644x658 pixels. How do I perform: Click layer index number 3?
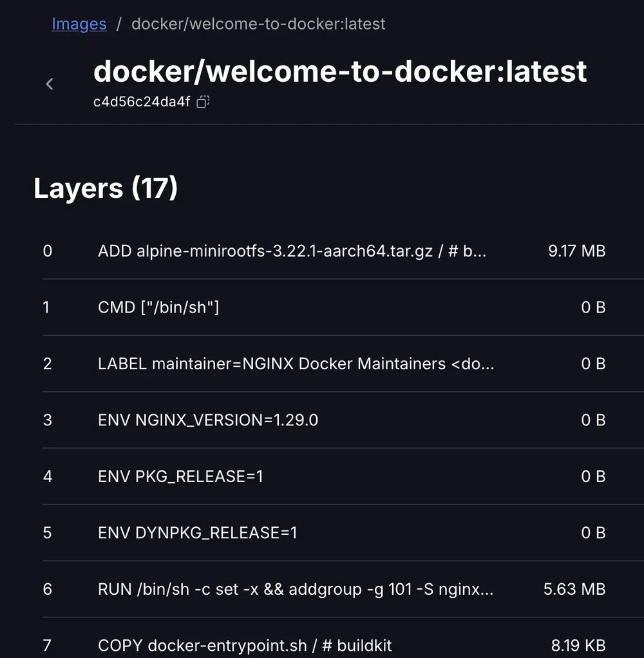click(48, 420)
